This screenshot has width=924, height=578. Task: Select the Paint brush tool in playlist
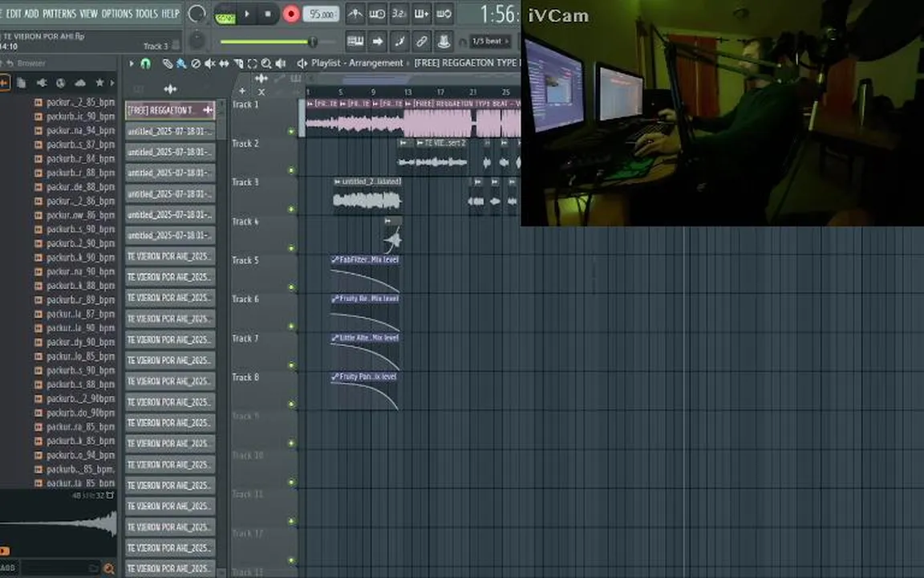pyautogui.click(x=181, y=63)
